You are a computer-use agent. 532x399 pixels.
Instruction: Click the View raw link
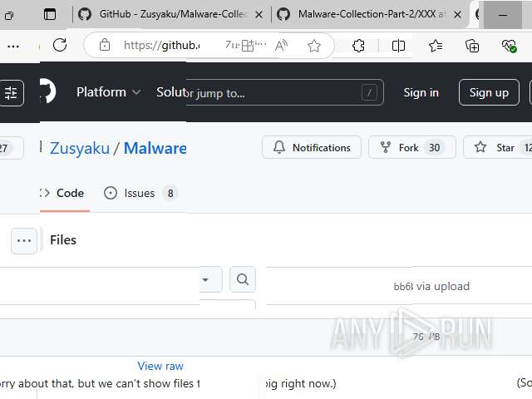pos(160,366)
